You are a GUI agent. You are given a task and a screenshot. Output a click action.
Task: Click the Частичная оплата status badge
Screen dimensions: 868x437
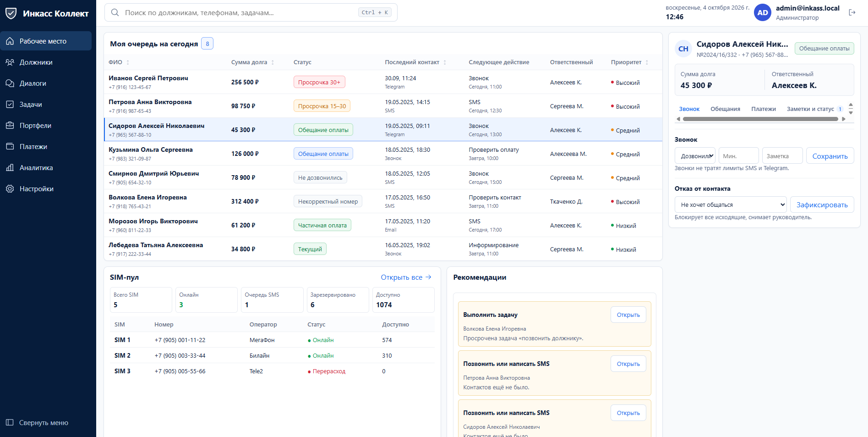click(x=322, y=225)
